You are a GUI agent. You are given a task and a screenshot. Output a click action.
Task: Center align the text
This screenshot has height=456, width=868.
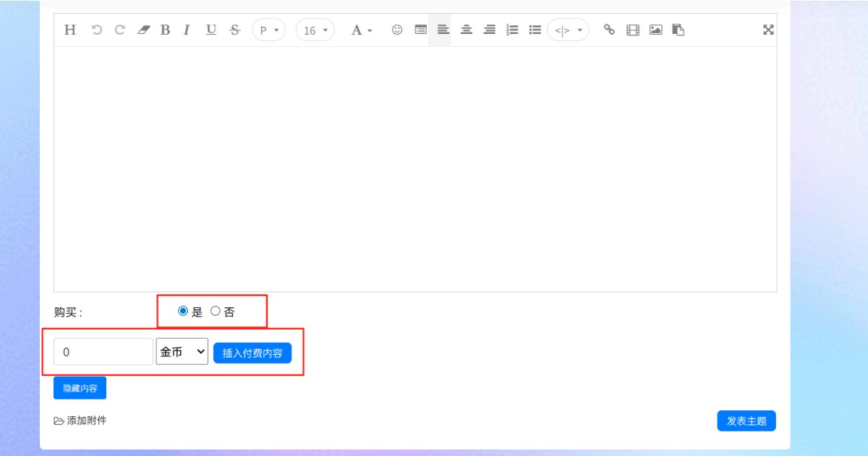pos(467,30)
